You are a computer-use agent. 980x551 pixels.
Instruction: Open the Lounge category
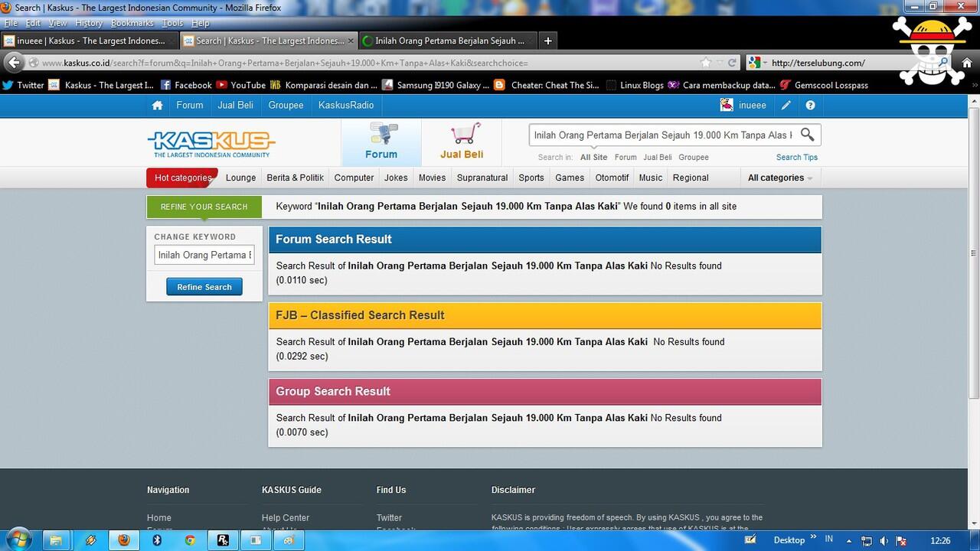[x=240, y=178]
